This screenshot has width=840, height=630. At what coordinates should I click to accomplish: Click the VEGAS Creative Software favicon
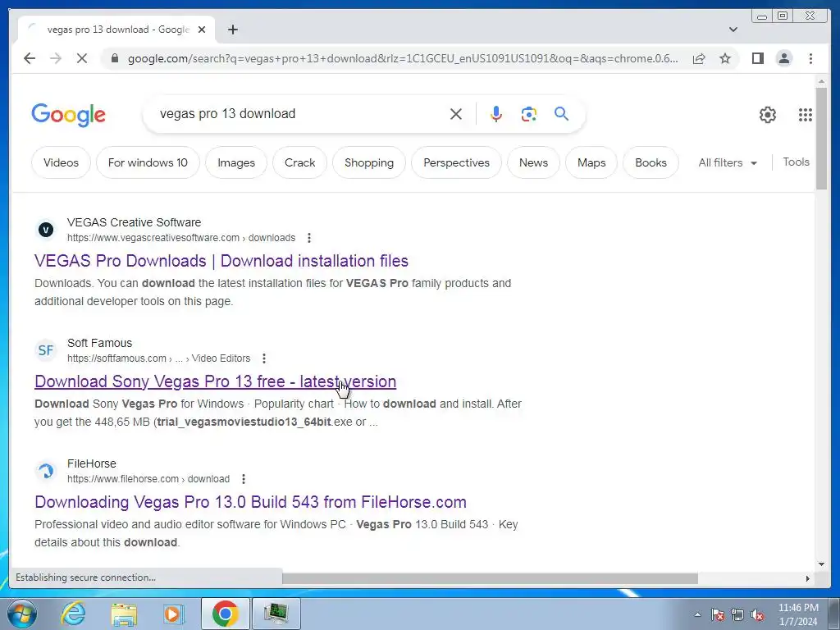point(46,230)
